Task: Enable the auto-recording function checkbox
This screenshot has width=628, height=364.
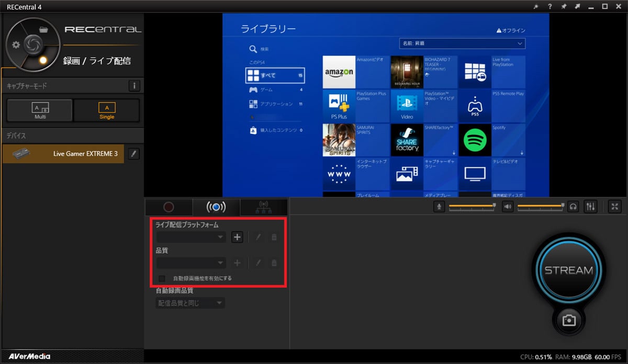Action: click(x=162, y=278)
